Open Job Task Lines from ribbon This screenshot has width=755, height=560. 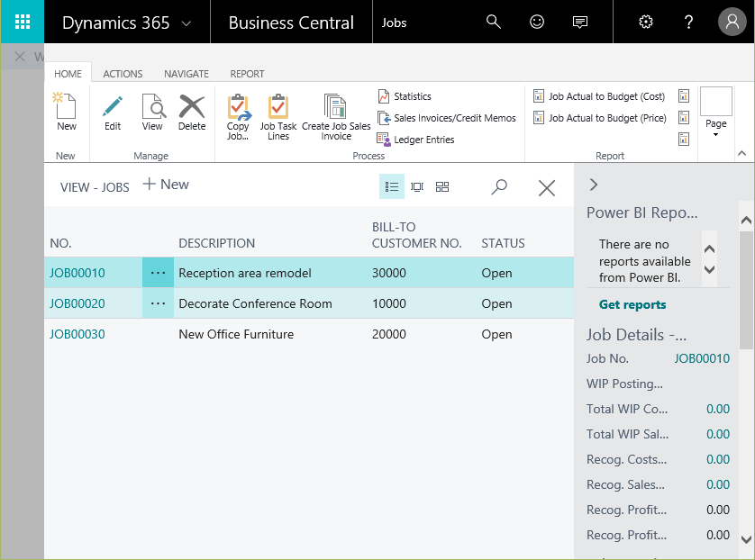(x=278, y=117)
